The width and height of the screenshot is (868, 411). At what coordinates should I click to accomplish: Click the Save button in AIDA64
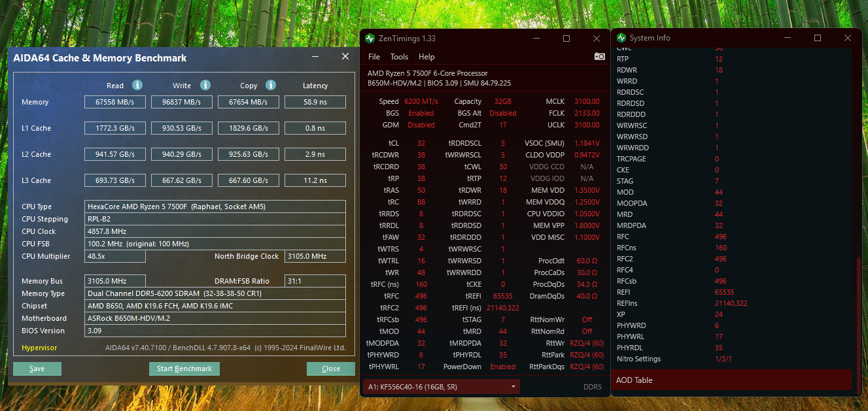pyautogui.click(x=37, y=369)
